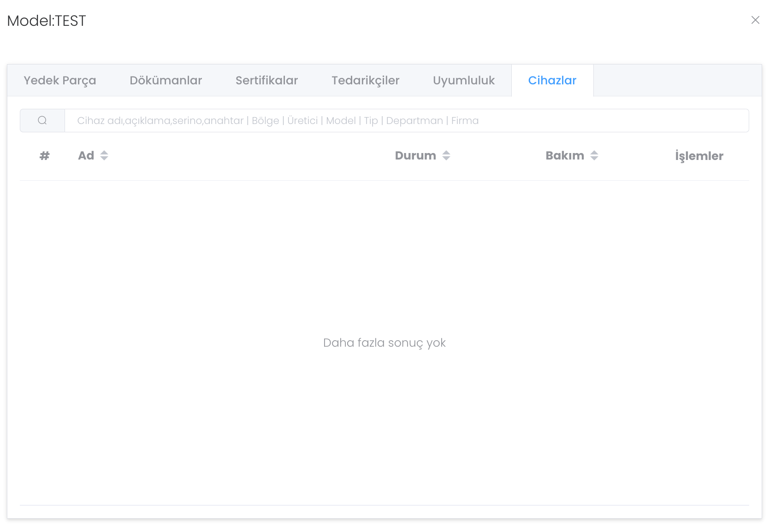Show the Uyumluluk tab

coord(463,81)
